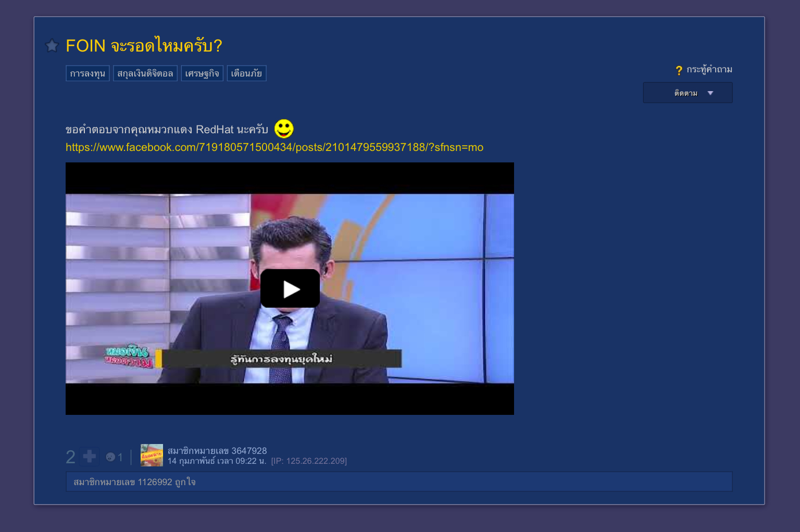
Task: Open member 1126992 in liked-by bar
Action: [x=123, y=482]
